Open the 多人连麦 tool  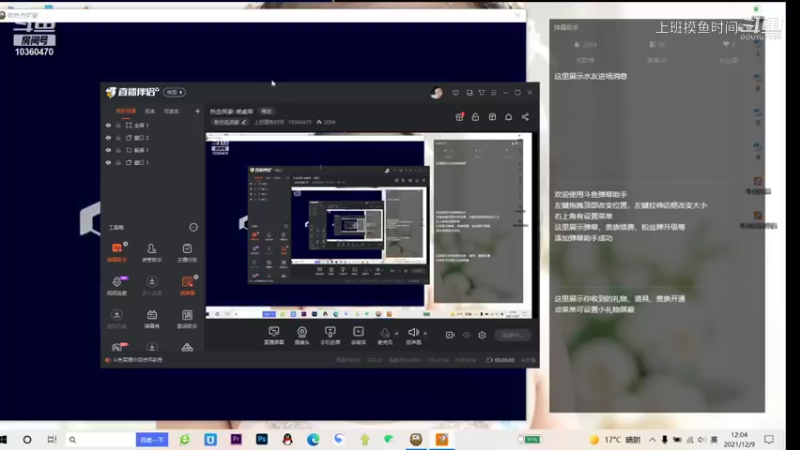152,285
